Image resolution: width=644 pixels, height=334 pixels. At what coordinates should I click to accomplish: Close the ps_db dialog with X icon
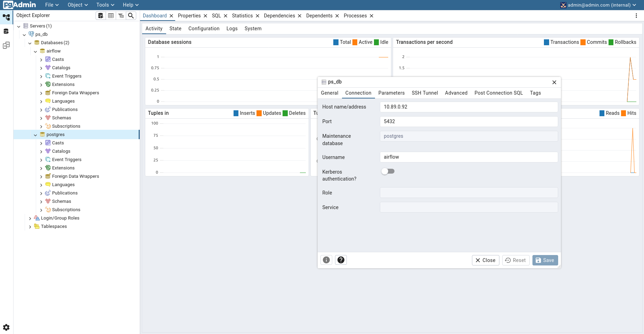554,82
